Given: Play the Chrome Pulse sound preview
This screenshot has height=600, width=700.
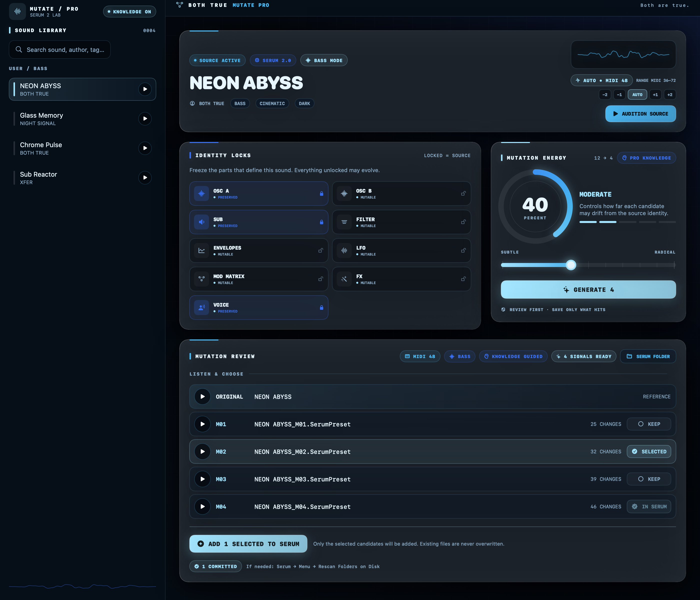Looking at the screenshot, I should tap(145, 148).
